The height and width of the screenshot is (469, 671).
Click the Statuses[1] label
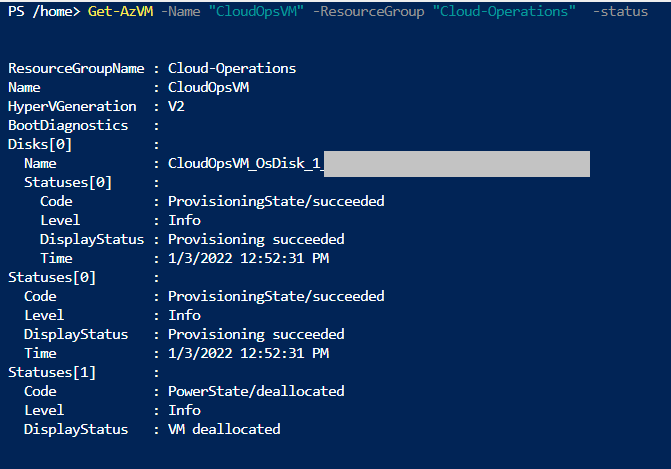click(52, 372)
